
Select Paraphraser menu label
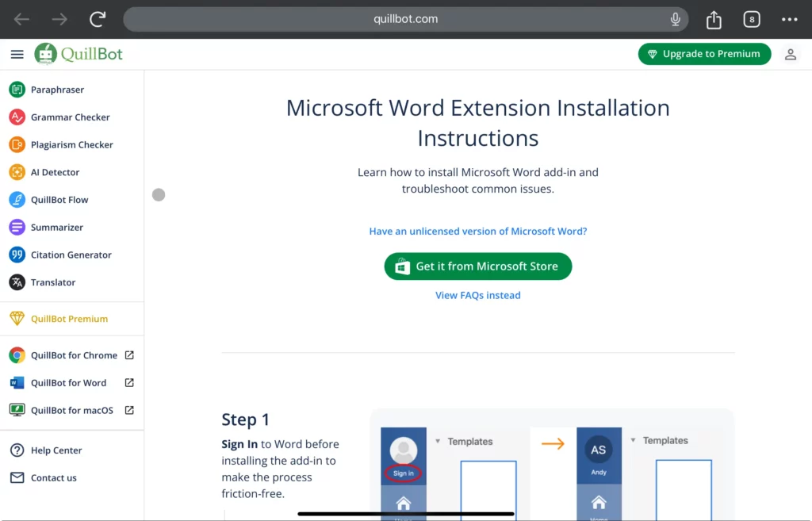[57, 90]
